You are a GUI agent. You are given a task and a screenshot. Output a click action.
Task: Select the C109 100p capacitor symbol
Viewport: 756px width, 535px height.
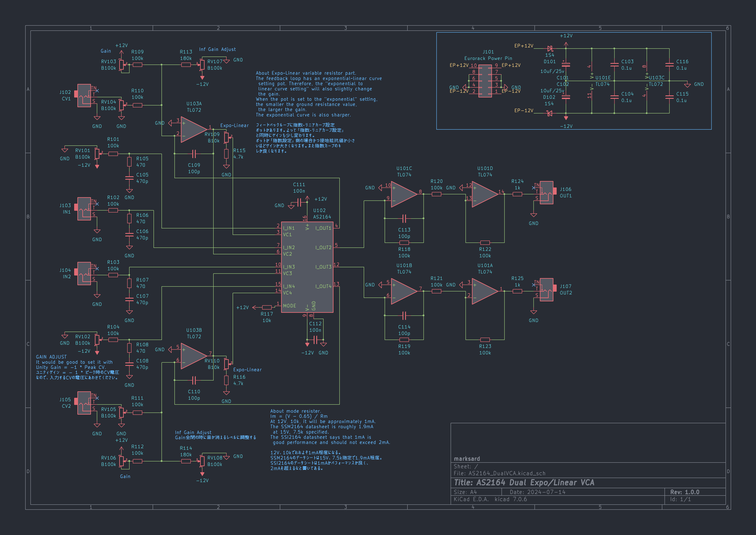(x=194, y=154)
